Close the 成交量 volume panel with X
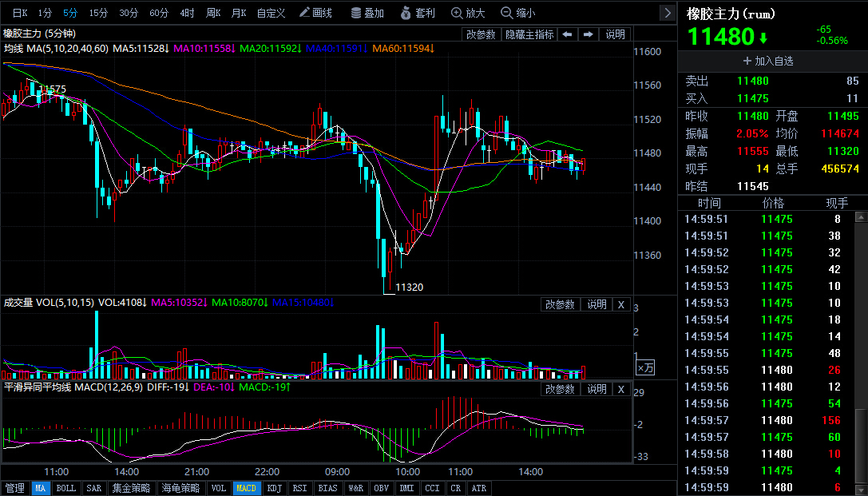868x496 pixels. pyautogui.click(x=621, y=304)
